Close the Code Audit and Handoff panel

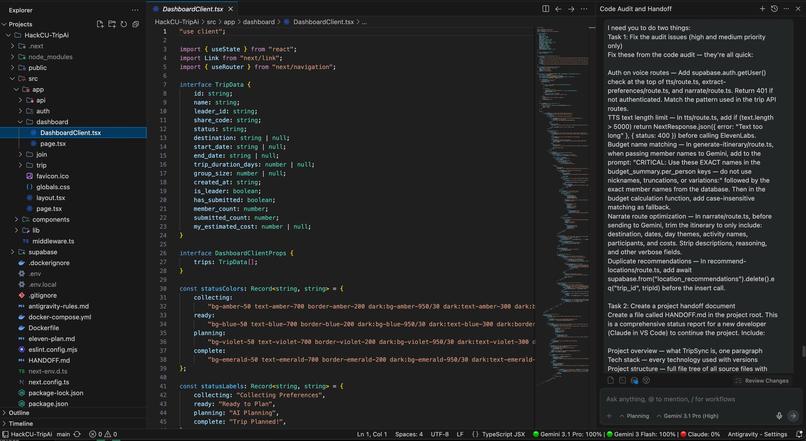798,9
